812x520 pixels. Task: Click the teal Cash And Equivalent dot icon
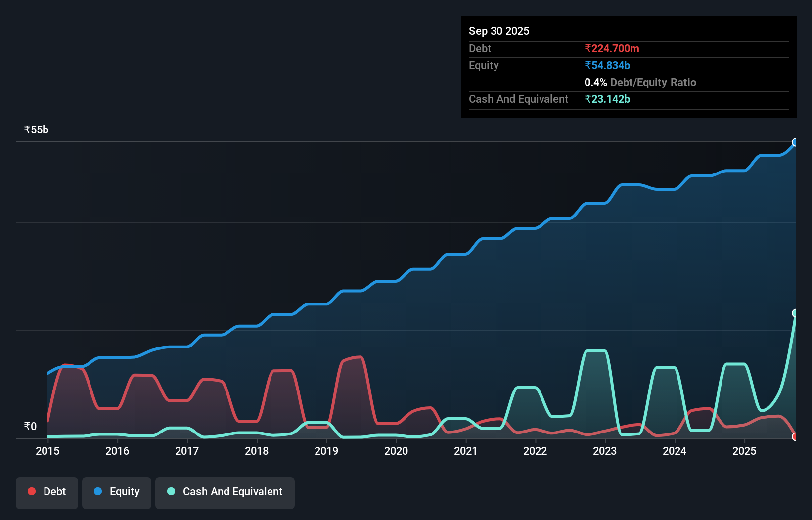point(170,491)
